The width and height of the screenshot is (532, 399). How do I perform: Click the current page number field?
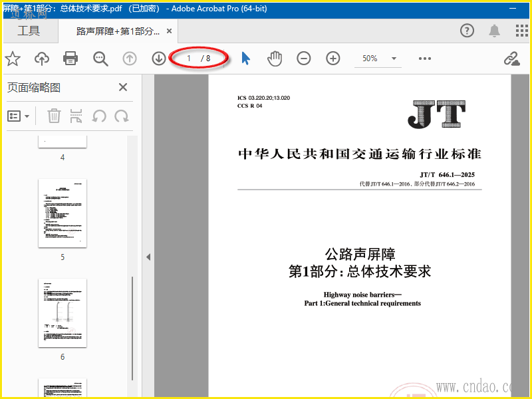[x=189, y=59]
